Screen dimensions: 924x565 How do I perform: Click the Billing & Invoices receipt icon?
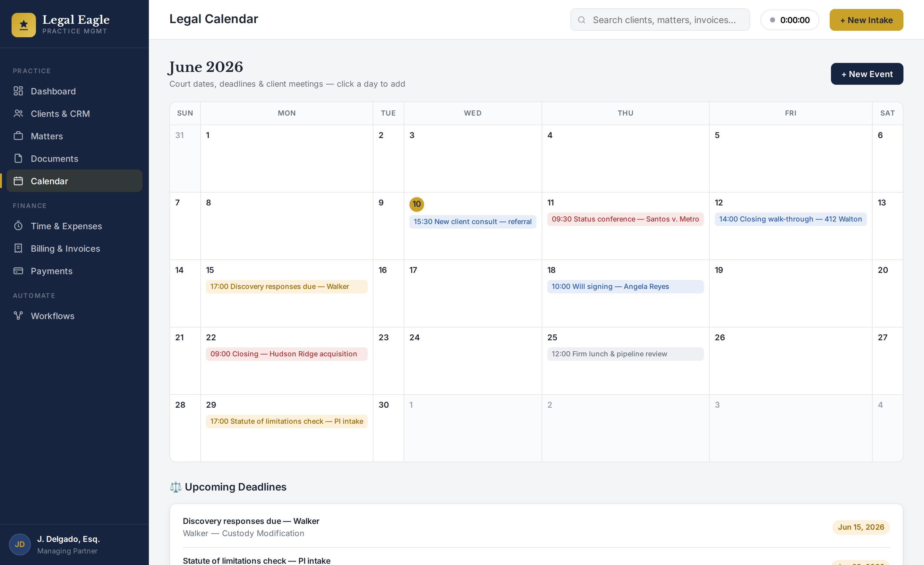(x=18, y=248)
